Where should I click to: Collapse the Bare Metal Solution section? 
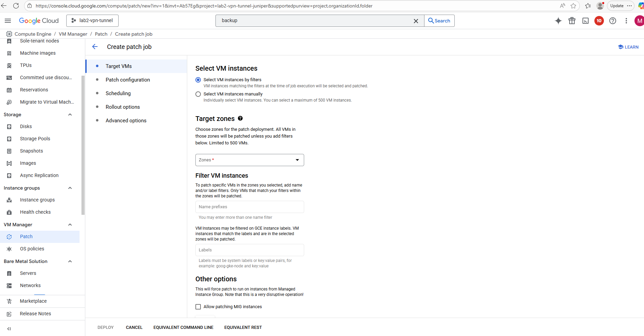70,261
